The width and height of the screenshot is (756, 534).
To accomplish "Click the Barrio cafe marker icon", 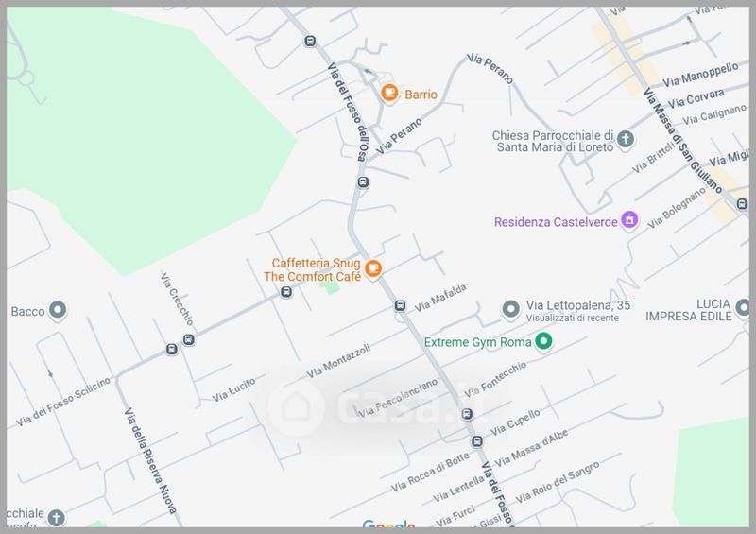I will (389, 93).
